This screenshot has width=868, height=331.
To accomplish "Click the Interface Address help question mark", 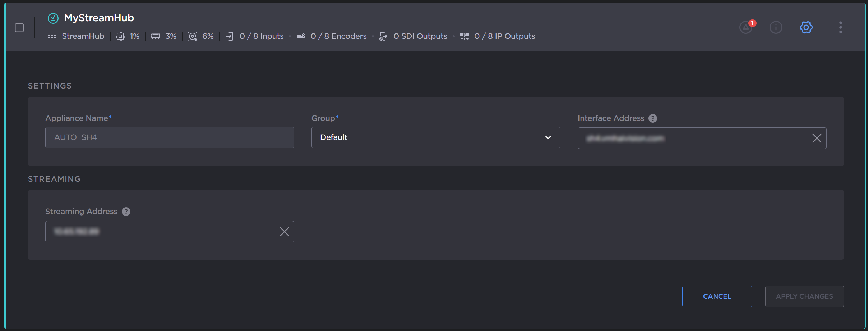I will pos(653,118).
